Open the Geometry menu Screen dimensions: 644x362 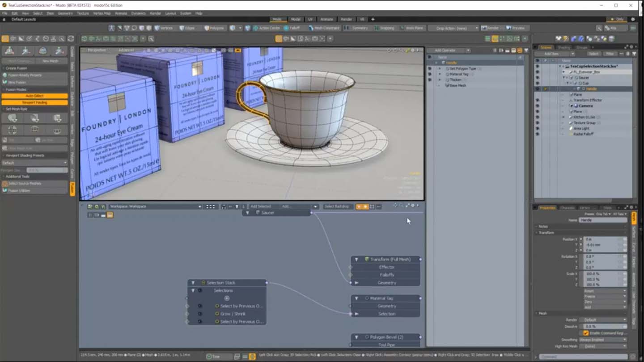pos(65,13)
